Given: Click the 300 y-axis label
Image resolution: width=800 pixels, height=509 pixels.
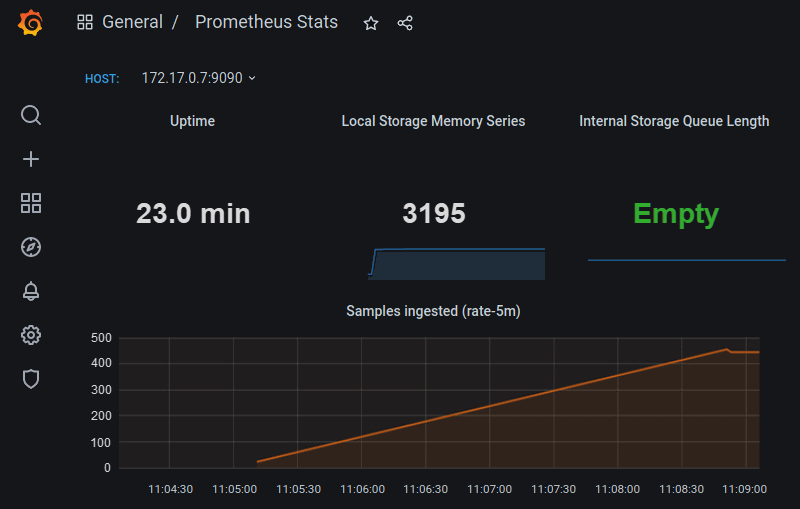Looking at the screenshot, I should pos(101,390).
